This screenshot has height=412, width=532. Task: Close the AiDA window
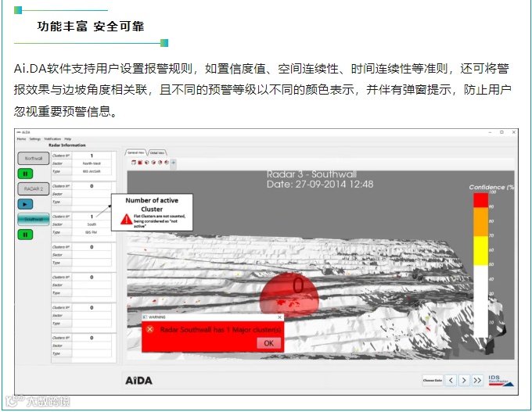514,132
